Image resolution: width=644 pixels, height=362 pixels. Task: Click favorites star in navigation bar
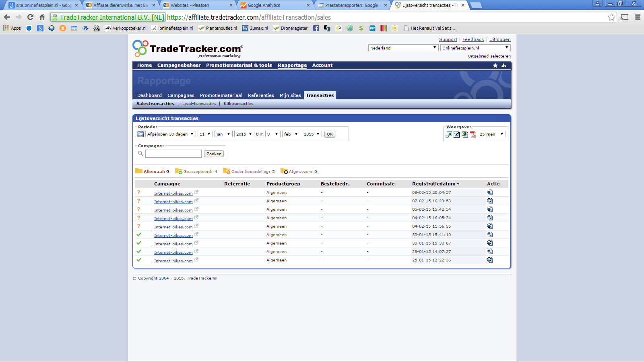coord(495,65)
